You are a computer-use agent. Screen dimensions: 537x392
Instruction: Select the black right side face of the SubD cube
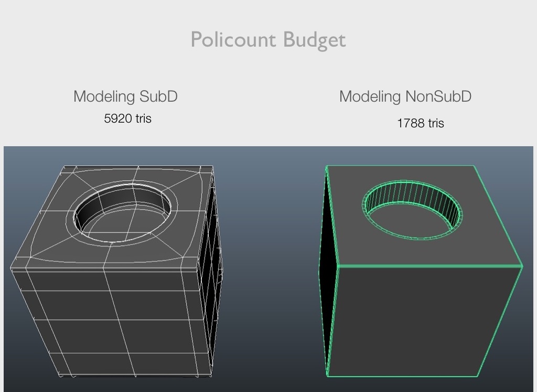[210, 273]
